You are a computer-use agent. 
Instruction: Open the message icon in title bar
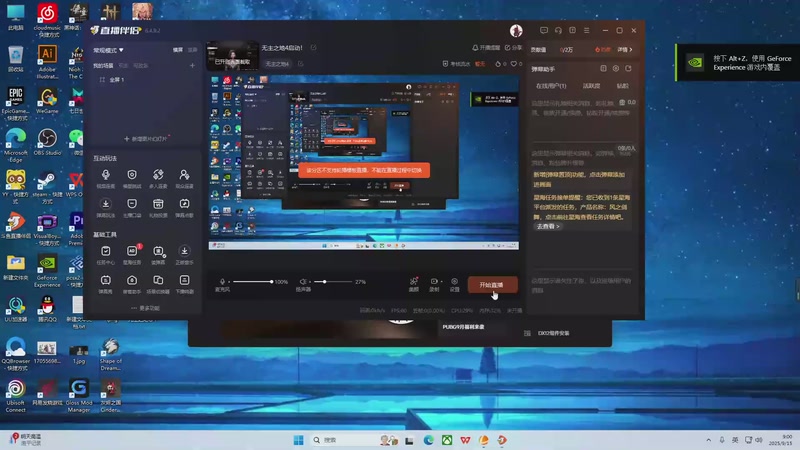(x=544, y=31)
